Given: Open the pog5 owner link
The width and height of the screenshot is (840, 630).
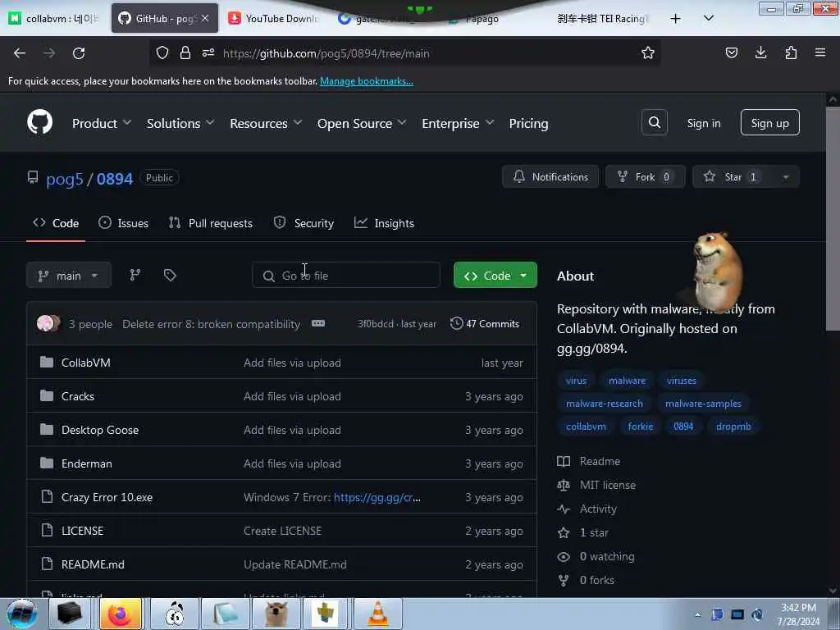Looking at the screenshot, I should tap(64, 178).
